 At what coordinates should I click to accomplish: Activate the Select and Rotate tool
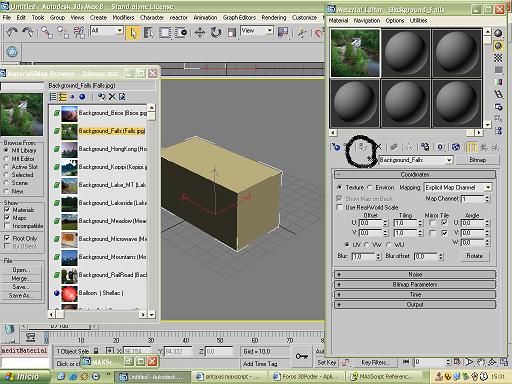[216, 33]
